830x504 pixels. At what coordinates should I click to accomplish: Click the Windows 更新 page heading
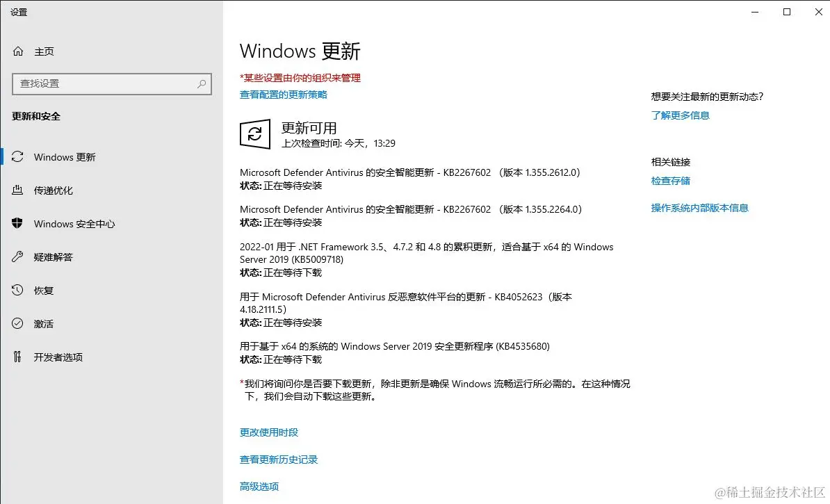point(300,51)
